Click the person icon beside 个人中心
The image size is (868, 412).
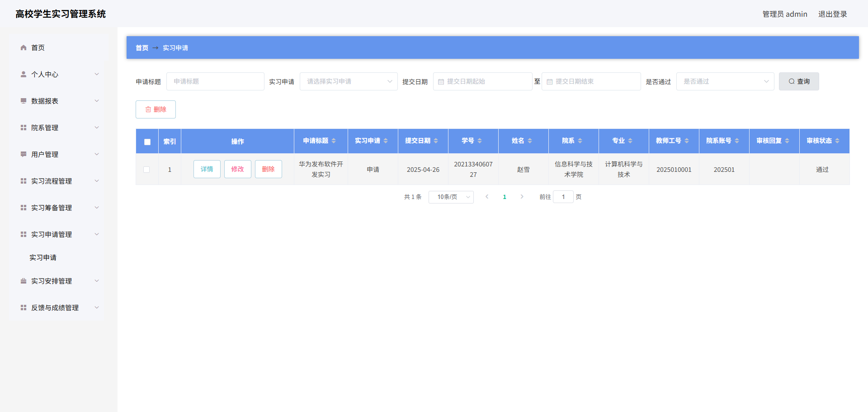pyautogui.click(x=24, y=74)
